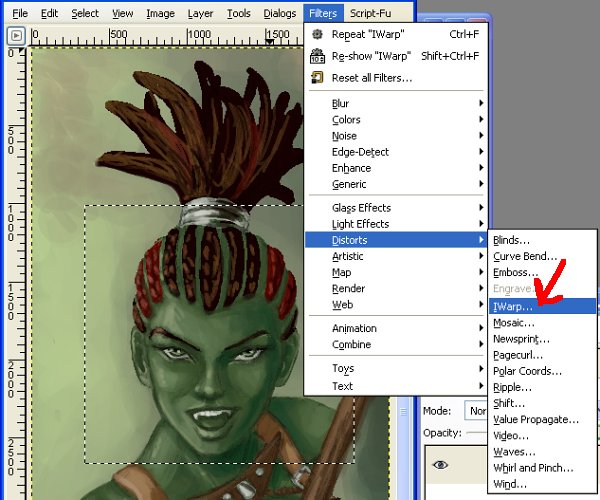Choose Ripple... filter
600x500 pixels.
pyautogui.click(x=542, y=387)
